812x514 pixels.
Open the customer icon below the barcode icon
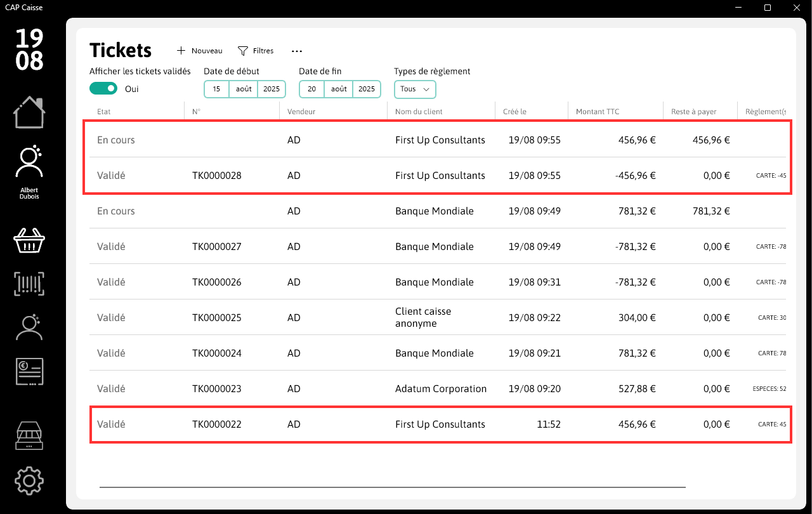tap(29, 327)
